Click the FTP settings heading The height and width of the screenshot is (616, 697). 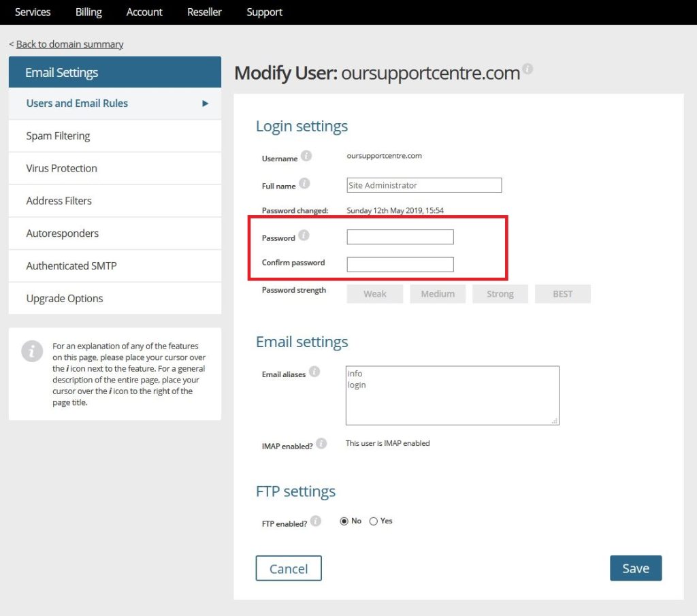tap(295, 491)
